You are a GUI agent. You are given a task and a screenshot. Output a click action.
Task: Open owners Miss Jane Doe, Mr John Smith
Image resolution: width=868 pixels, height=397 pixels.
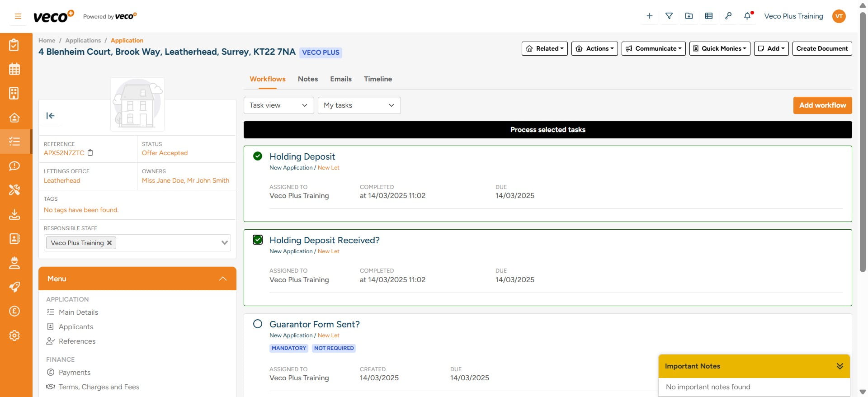pos(185,180)
